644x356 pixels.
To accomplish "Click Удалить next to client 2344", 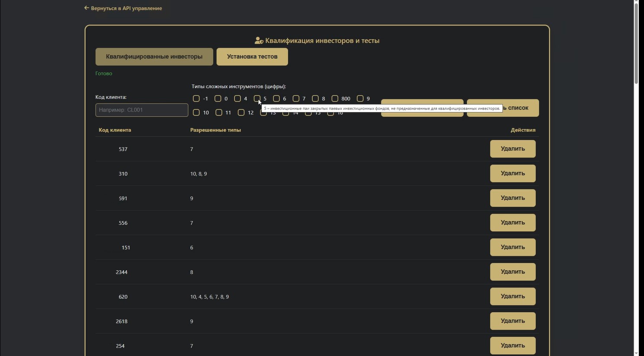I will 513,272.
